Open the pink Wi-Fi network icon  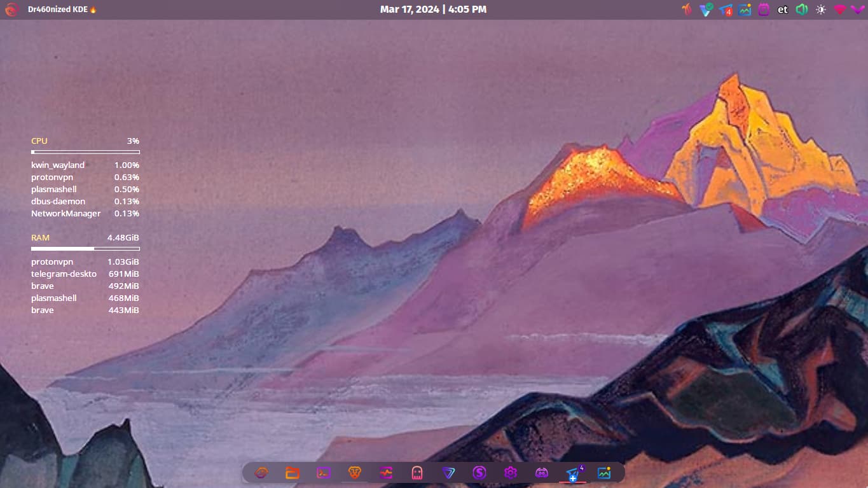point(840,10)
